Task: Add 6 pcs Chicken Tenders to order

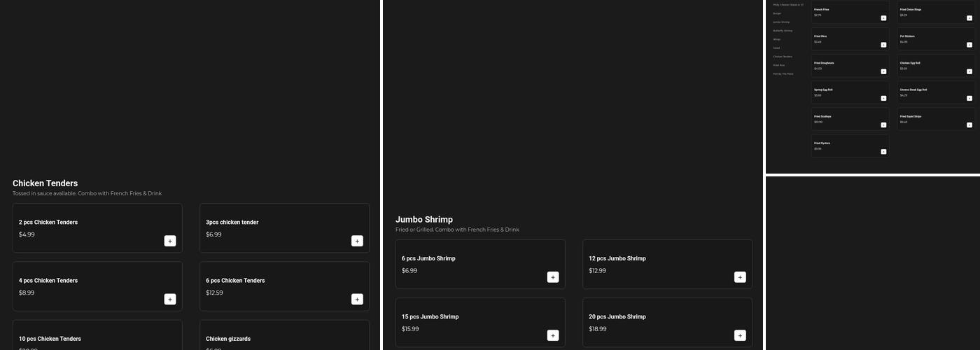Action: tap(357, 299)
